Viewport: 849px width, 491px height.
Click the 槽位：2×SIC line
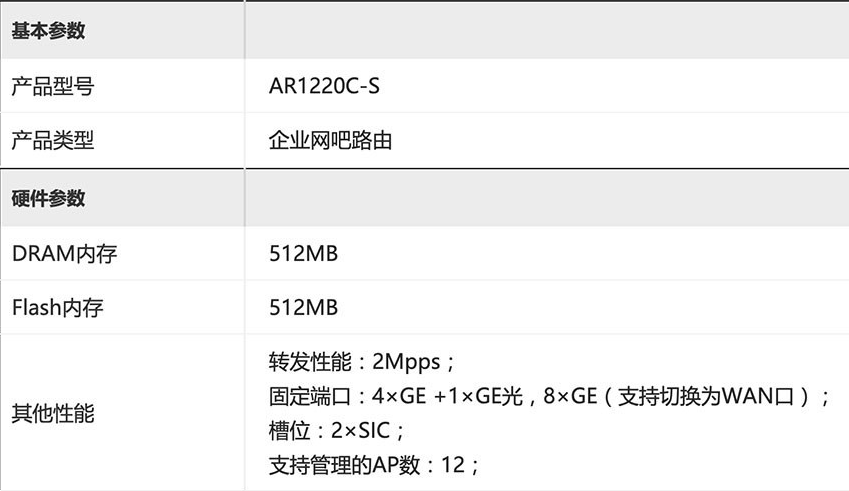(336, 431)
